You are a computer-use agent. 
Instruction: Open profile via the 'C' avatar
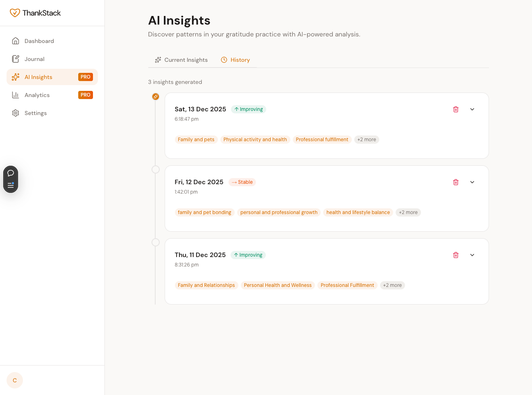pos(14,380)
